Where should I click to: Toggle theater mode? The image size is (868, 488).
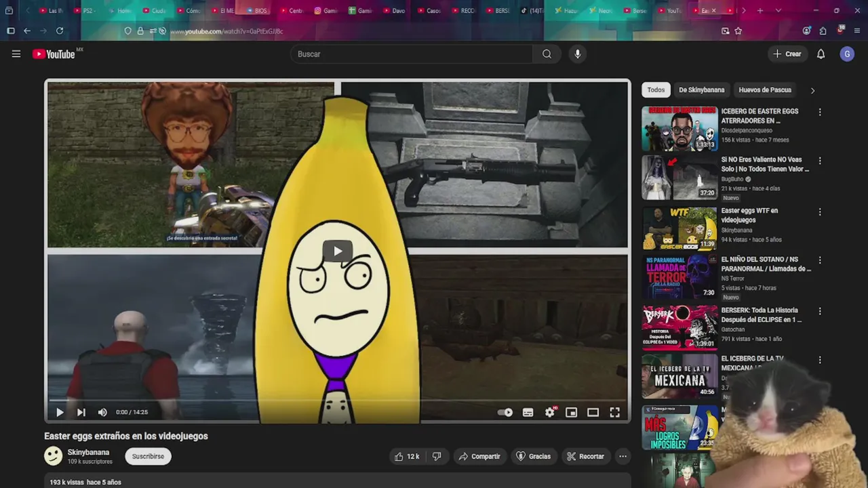click(x=593, y=412)
